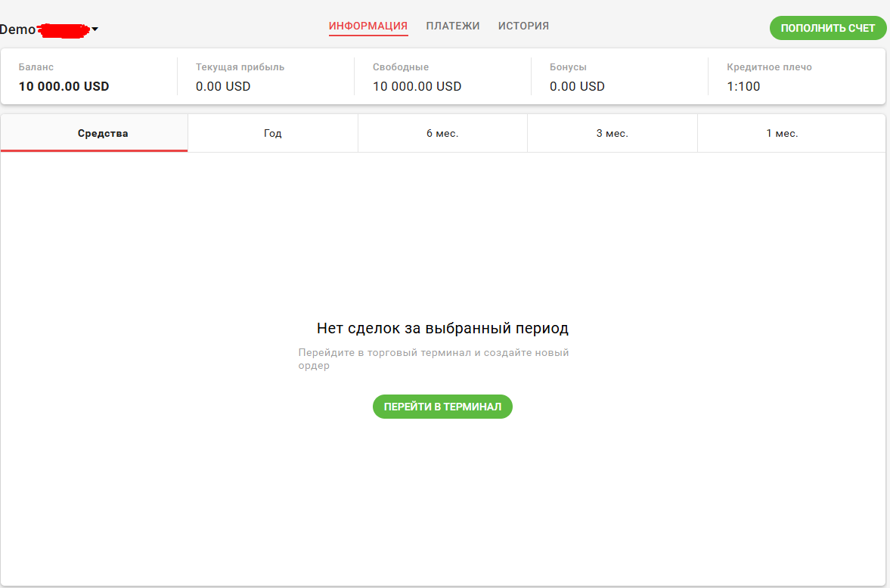Click the Бонусы 0.00 USD value

(577, 86)
